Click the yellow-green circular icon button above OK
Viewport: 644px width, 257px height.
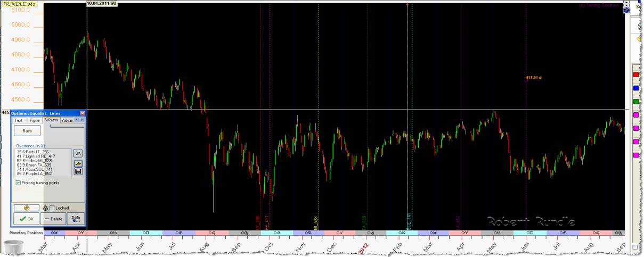(x=26, y=208)
